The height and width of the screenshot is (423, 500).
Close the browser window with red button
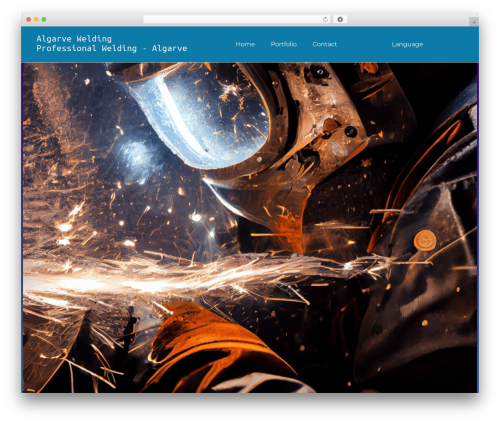[29, 20]
